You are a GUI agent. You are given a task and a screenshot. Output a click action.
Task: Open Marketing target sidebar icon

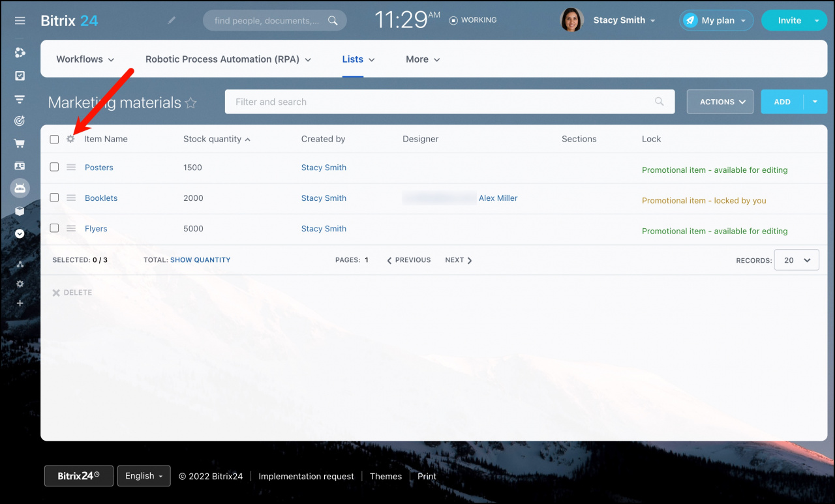click(x=20, y=121)
